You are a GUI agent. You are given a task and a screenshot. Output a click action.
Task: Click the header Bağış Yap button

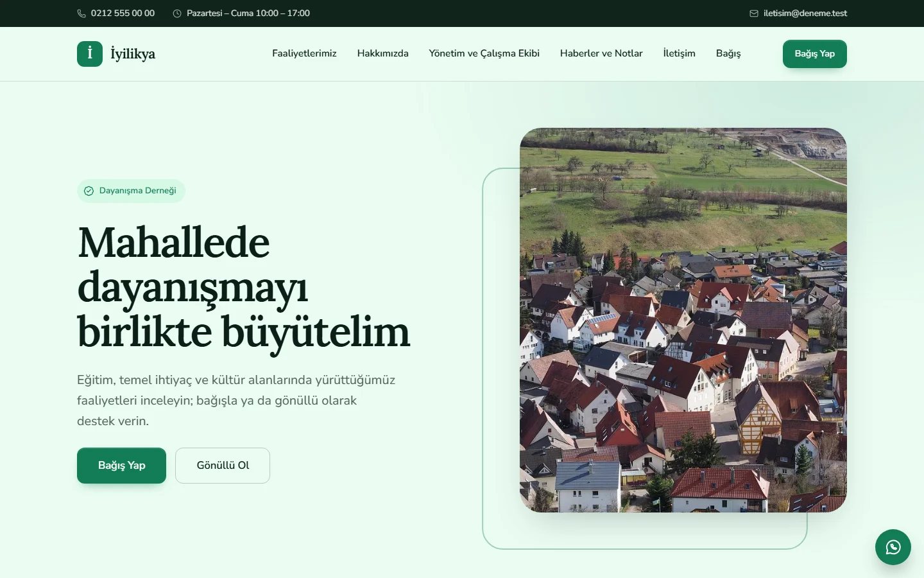pos(815,54)
